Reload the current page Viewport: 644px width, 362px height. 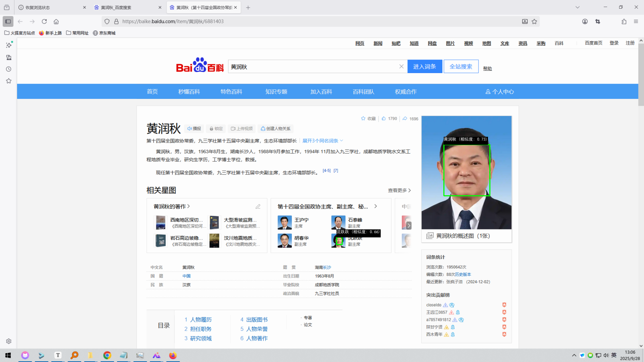pos(44,21)
